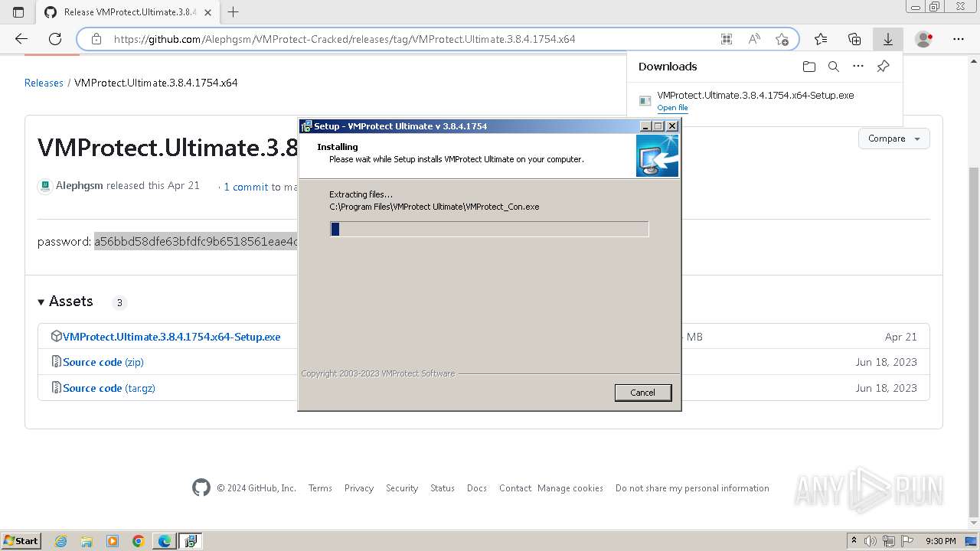Click the installer extraction progress bar
This screenshot has width=980, height=551.
(489, 229)
